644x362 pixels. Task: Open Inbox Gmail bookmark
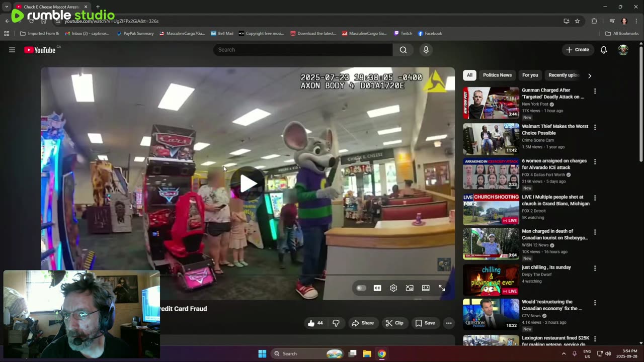[x=87, y=34]
